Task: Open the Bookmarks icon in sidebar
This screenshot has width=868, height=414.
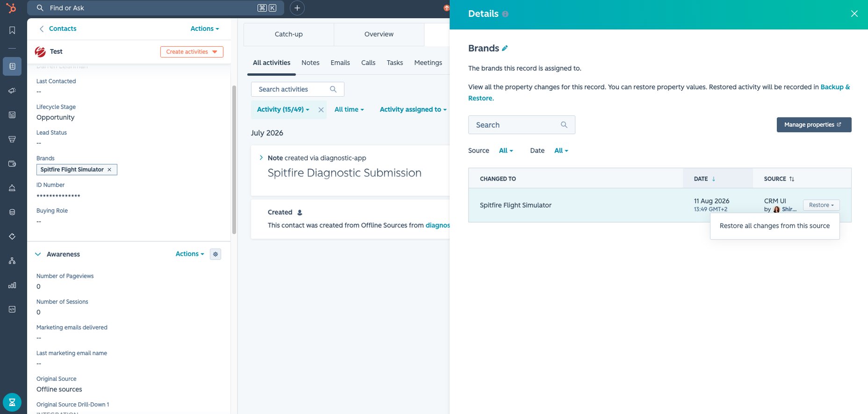Action: click(x=12, y=30)
